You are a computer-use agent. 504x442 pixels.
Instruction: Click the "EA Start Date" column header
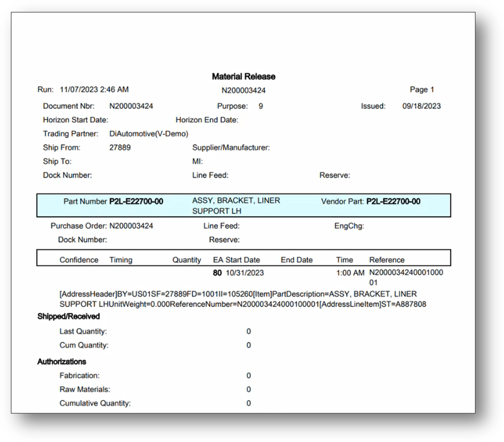[237, 260]
